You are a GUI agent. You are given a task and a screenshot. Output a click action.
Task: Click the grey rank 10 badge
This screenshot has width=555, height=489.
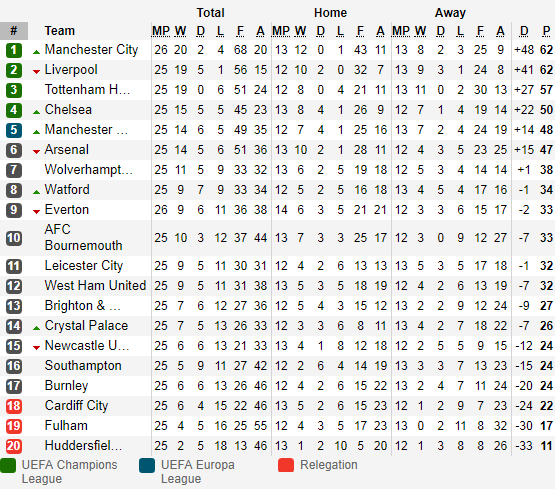pyautogui.click(x=14, y=238)
